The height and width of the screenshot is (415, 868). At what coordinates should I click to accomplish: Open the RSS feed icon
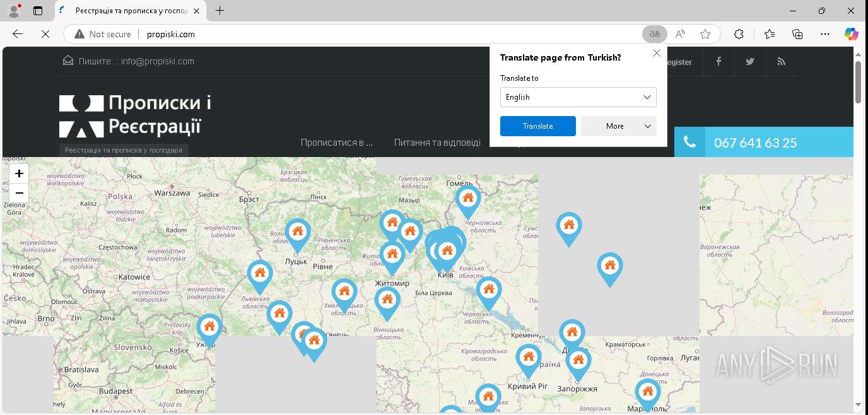coord(782,62)
